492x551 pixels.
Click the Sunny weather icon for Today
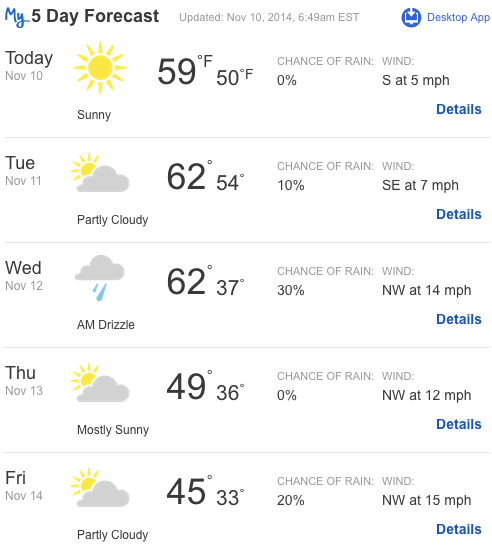(x=100, y=67)
